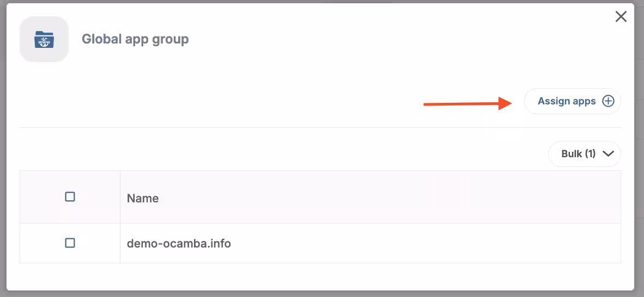Click the orange arrow pointing to Assign apps
Viewport: 644px width, 297px height.
467,103
